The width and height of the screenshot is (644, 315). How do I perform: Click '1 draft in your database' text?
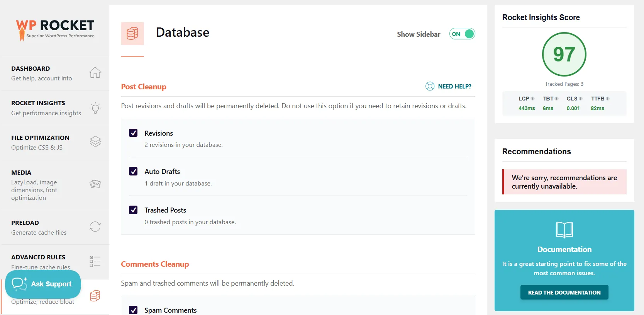coord(178,183)
